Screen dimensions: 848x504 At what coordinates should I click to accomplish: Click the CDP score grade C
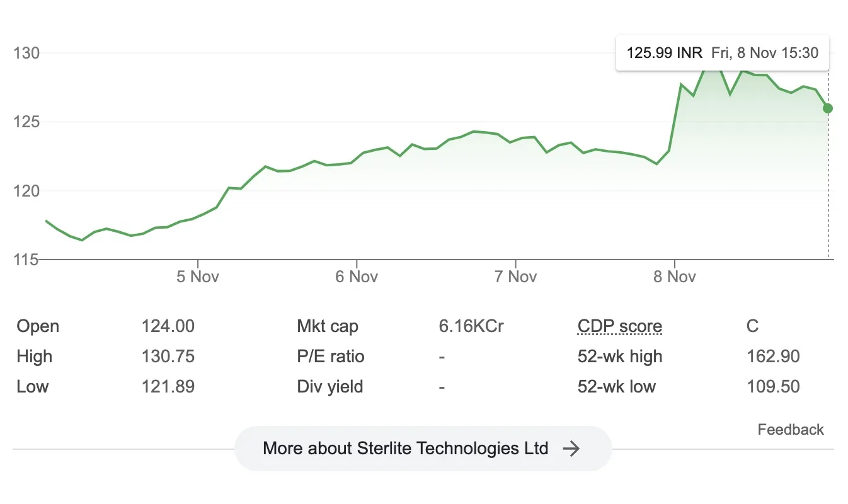point(753,326)
